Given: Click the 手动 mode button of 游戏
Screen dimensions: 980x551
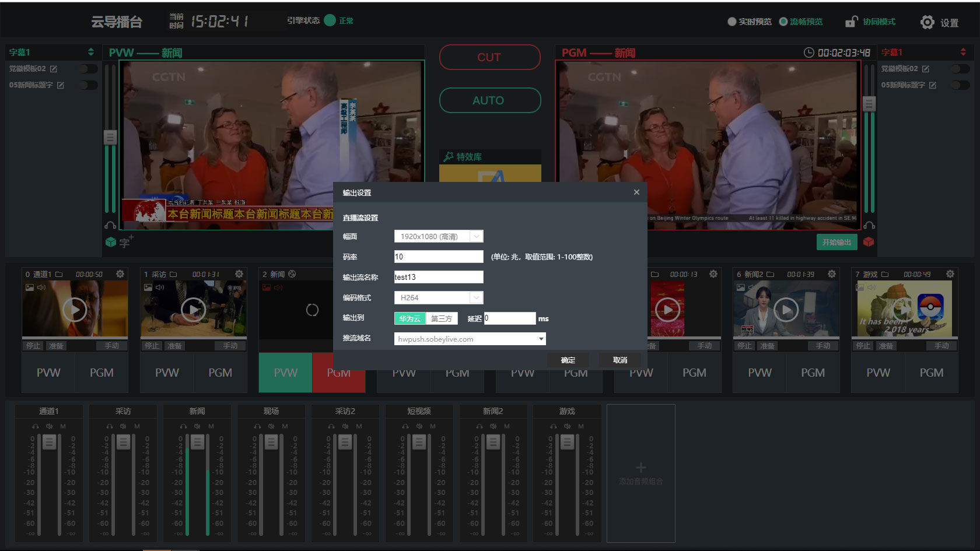Looking at the screenshot, I should tap(942, 346).
